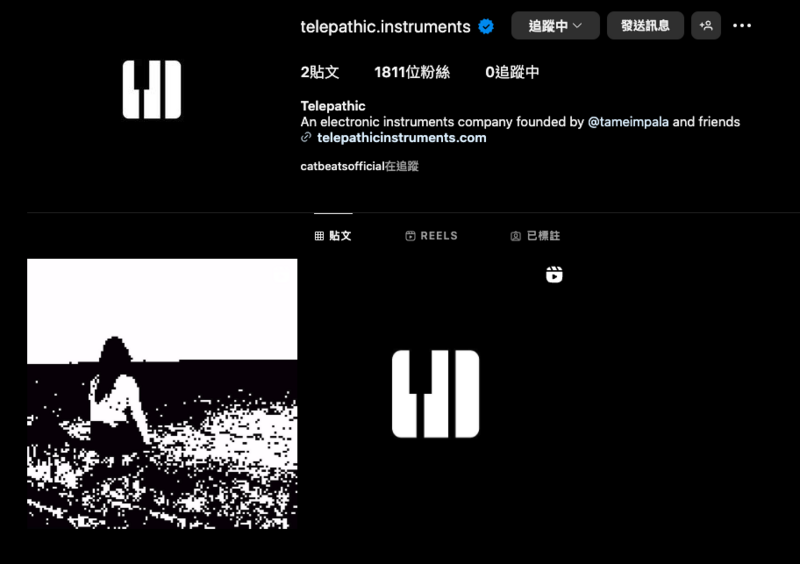This screenshot has width=800, height=564.
Task: Click the tagged person icon on 已標註 tab
Action: click(515, 236)
